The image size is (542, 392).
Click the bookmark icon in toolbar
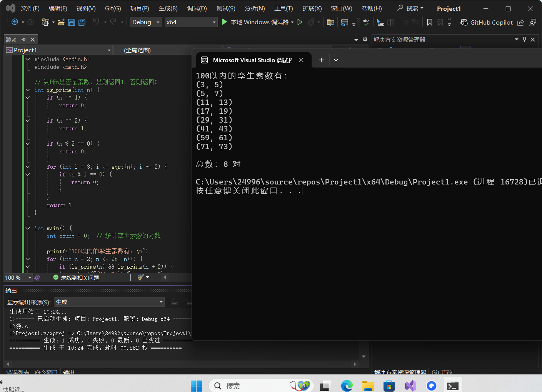tap(430, 22)
